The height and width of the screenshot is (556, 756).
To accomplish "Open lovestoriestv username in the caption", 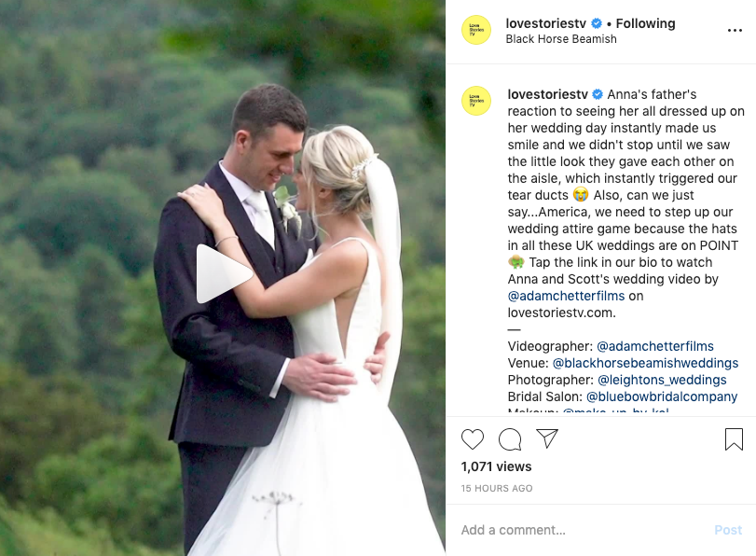I will tap(548, 94).
